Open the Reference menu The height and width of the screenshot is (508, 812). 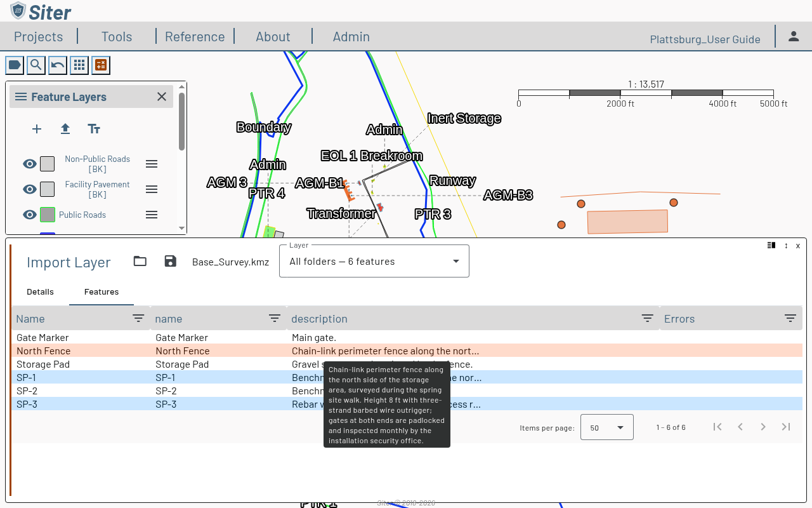(x=195, y=36)
